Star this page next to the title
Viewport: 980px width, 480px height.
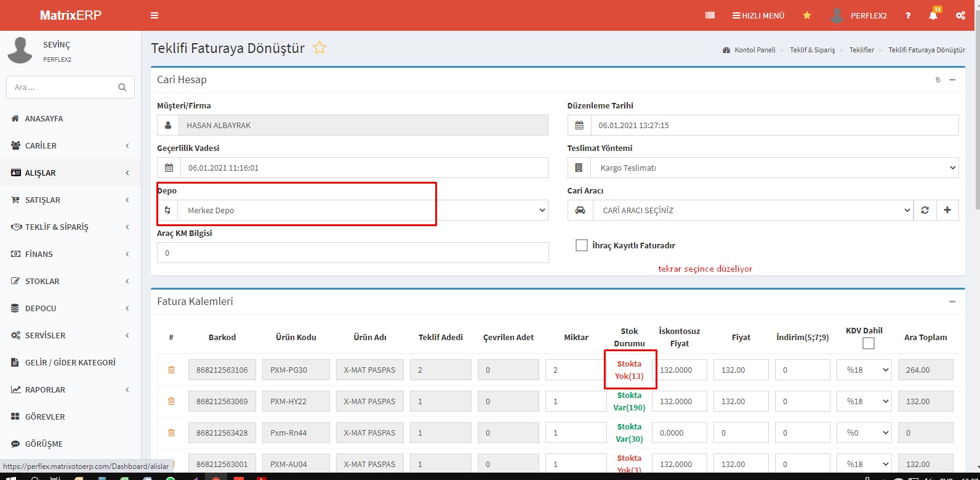click(x=319, y=47)
